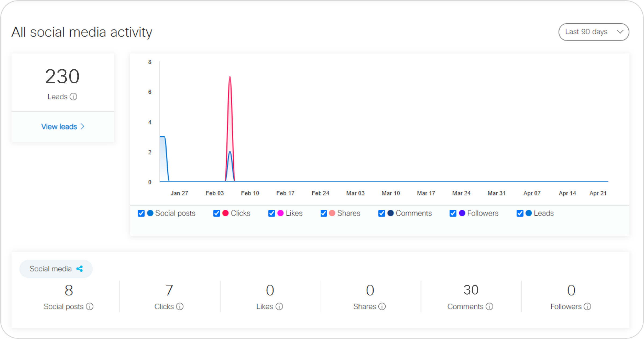Uncheck the Social posts series checkbox

141,213
